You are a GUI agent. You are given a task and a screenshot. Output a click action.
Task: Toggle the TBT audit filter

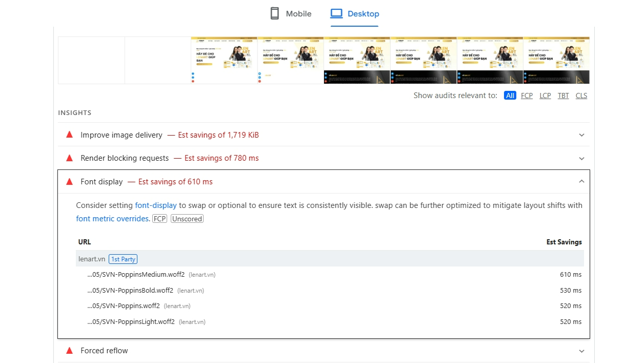click(563, 95)
